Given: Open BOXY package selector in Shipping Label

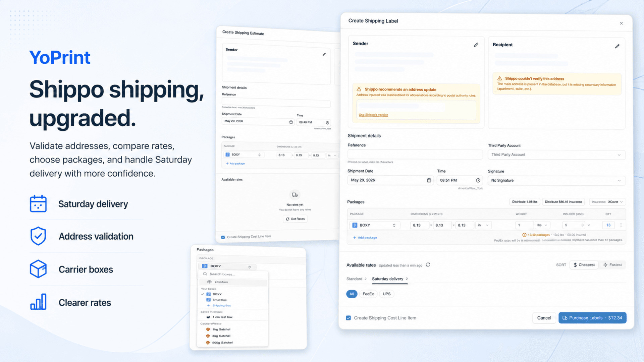Looking at the screenshot, I should [x=374, y=225].
